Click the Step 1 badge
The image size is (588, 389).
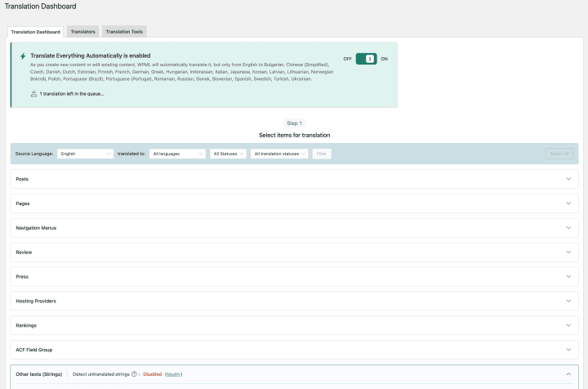tap(294, 123)
